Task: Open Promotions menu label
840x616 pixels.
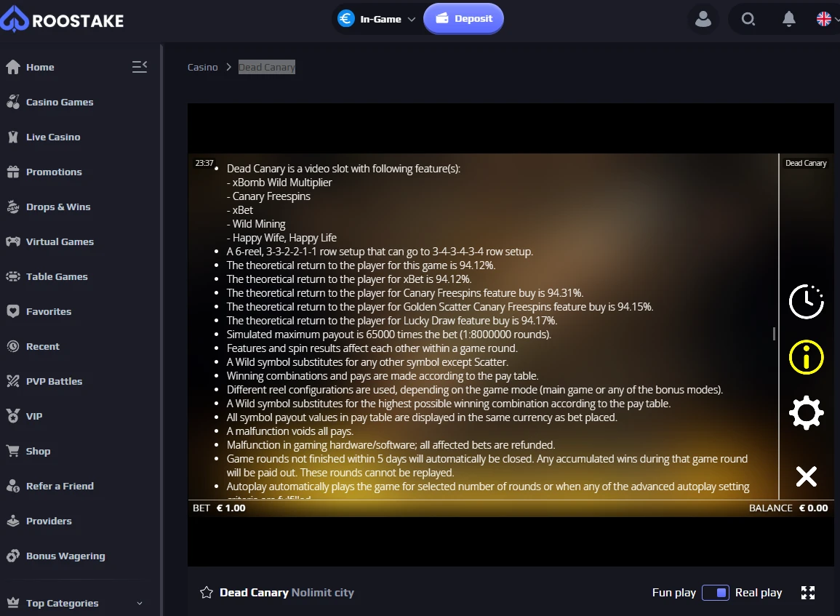Action: pyautogui.click(x=54, y=172)
